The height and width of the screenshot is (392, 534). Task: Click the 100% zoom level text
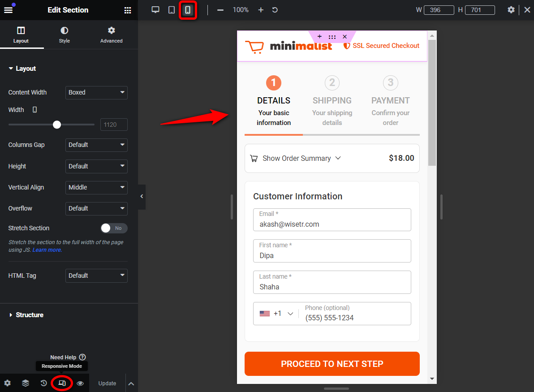[x=241, y=10]
